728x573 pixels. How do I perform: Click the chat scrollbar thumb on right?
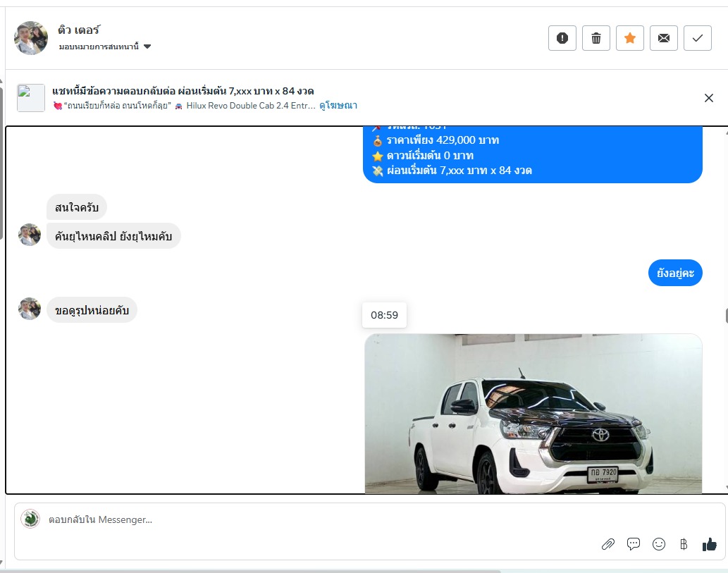pyautogui.click(x=726, y=316)
